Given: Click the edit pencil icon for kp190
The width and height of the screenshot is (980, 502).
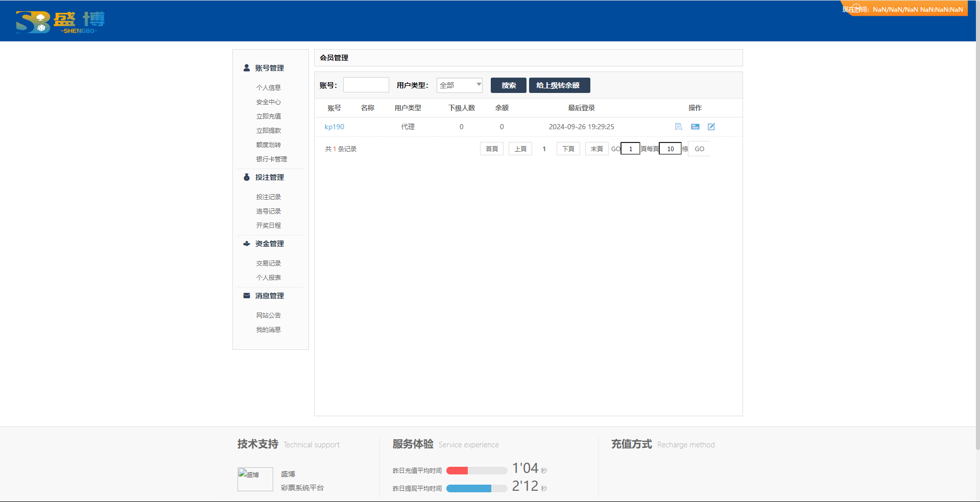Looking at the screenshot, I should [x=711, y=127].
